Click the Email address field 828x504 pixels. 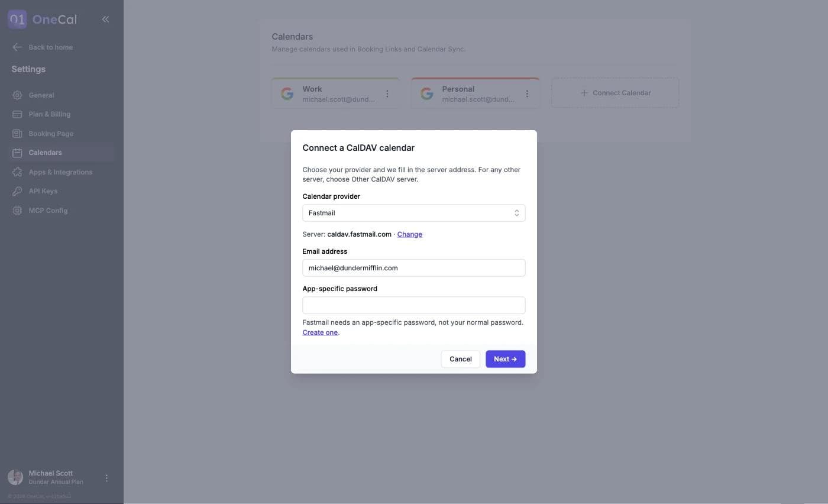[414, 268]
